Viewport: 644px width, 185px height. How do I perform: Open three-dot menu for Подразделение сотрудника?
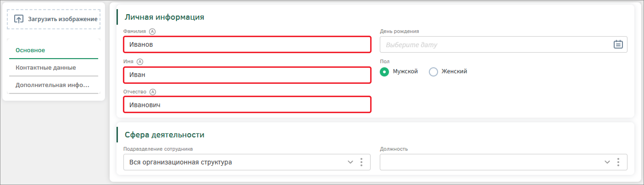tap(361, 162)
